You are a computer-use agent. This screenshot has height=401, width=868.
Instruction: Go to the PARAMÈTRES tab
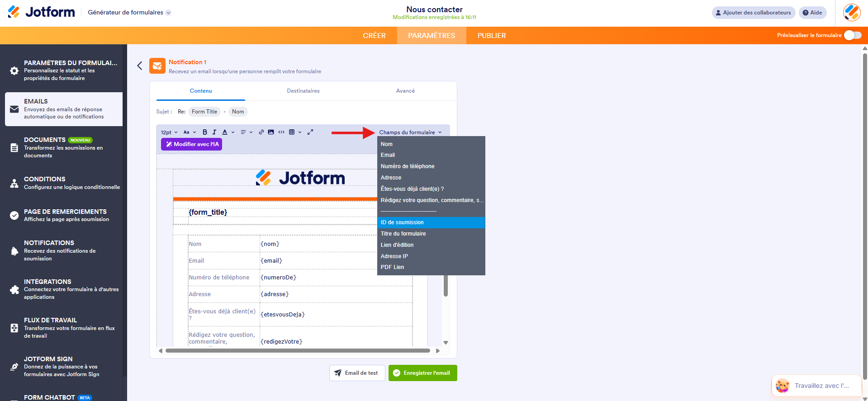432,36
